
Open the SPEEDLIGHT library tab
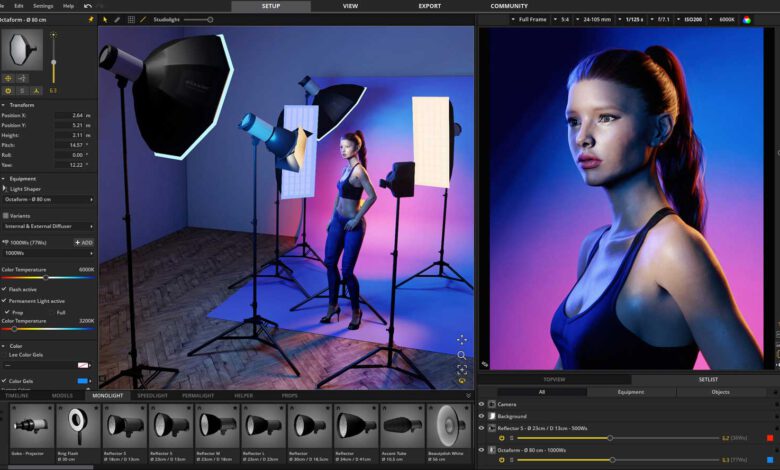click(153, 395)
